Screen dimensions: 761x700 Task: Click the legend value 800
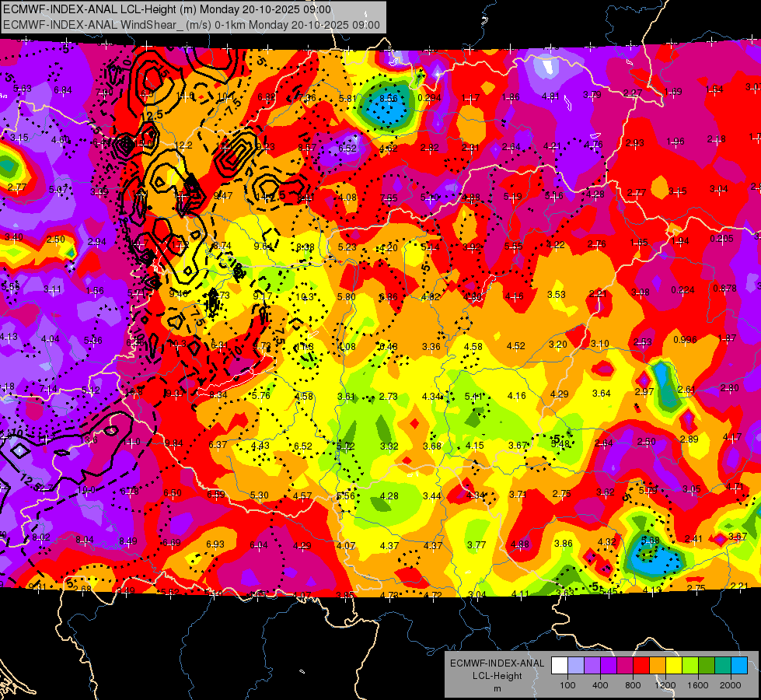pos(633,685)
